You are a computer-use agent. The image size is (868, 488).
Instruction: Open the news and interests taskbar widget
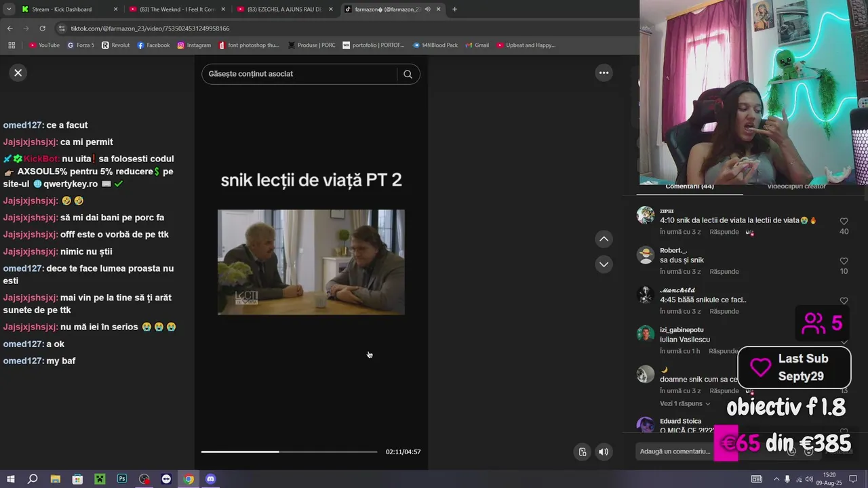click(x=757, y=479)
